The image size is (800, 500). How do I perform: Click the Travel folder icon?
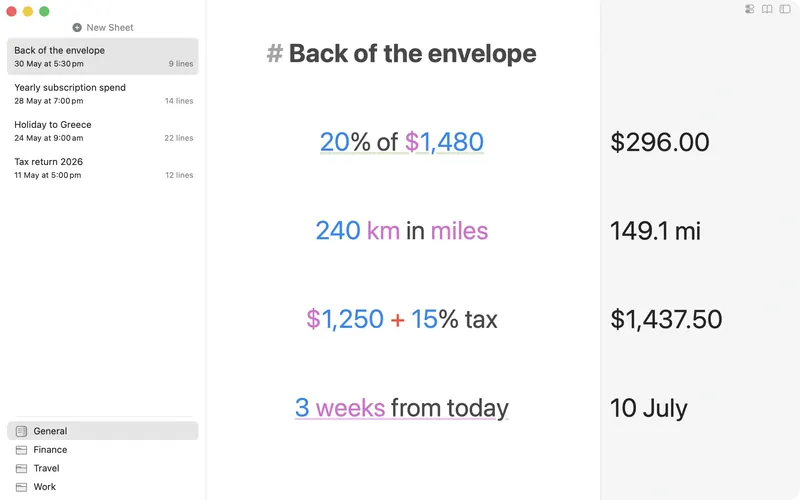[21, 468]
